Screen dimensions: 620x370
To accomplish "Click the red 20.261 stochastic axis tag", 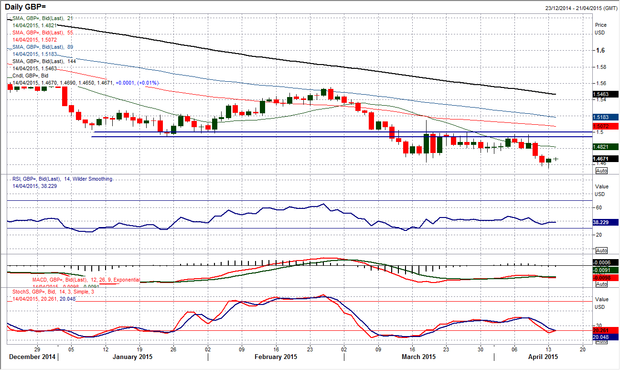I will point(605,330).
